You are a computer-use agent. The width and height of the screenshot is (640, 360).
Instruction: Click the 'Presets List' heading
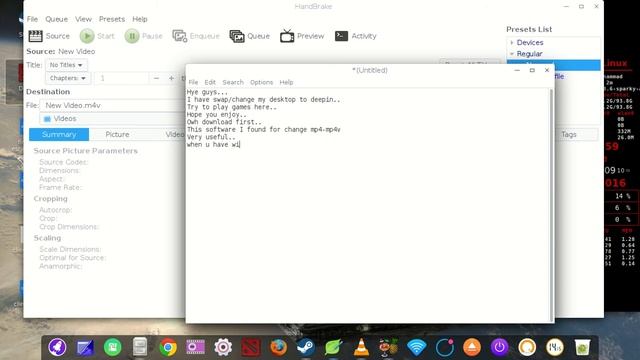point(529,29)
